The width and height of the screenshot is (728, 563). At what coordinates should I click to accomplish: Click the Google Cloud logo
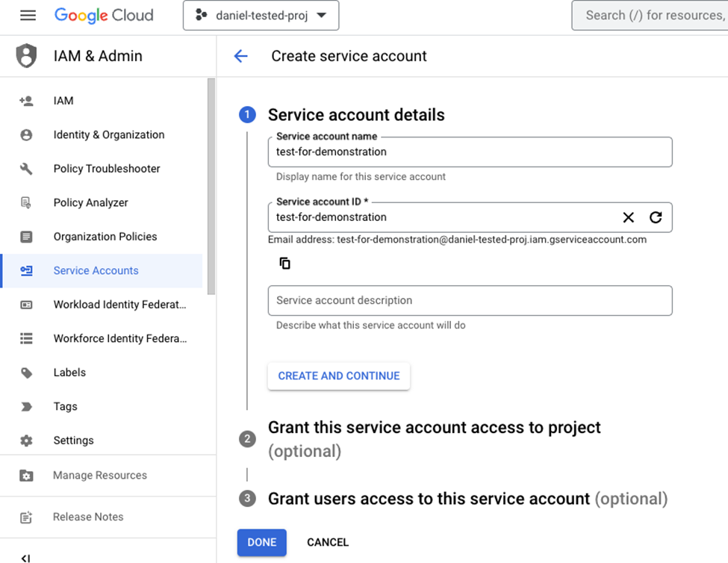(104, 16)
